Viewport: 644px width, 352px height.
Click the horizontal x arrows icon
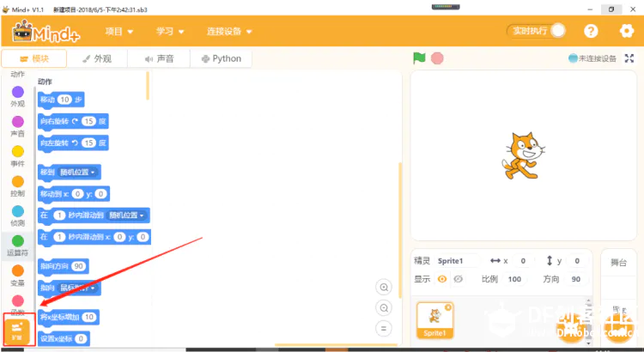click(495, 261)
